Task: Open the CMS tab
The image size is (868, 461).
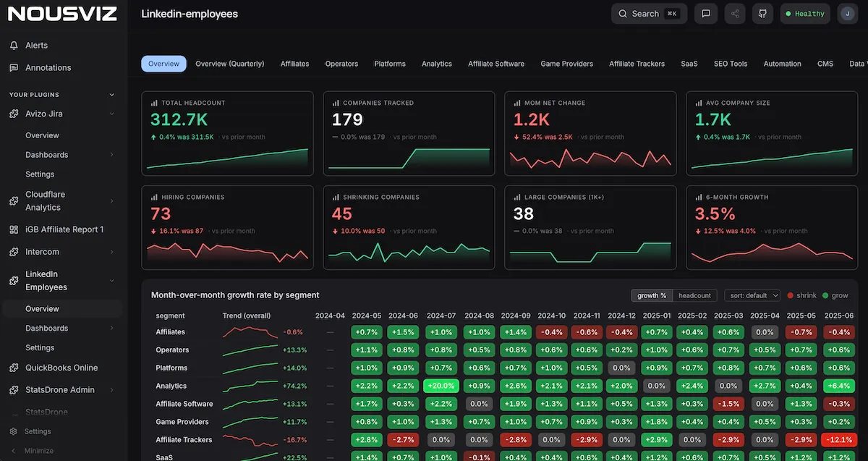Action: coord(825,64)
